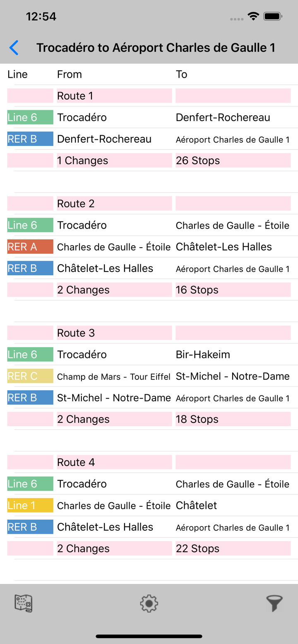The height and width of the screenshot is (644, 298).
Task: Open the Route 3 header
Action: click(x=114, y=333)
